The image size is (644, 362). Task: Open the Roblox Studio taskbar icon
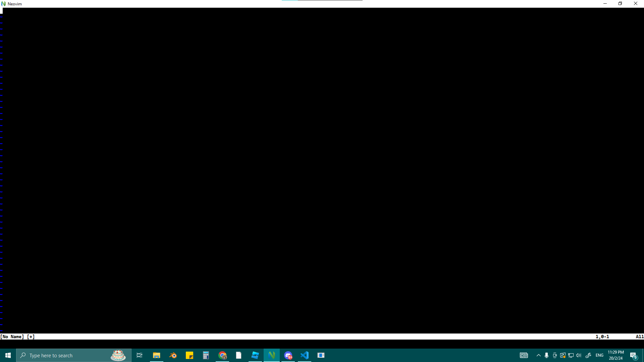point(255,355)
